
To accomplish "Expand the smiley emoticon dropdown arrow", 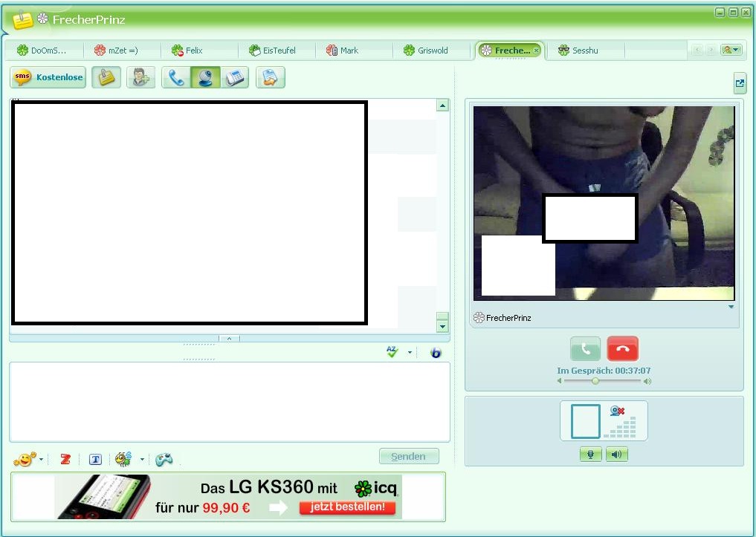I will pyautogui.click(x=41, y=460).
